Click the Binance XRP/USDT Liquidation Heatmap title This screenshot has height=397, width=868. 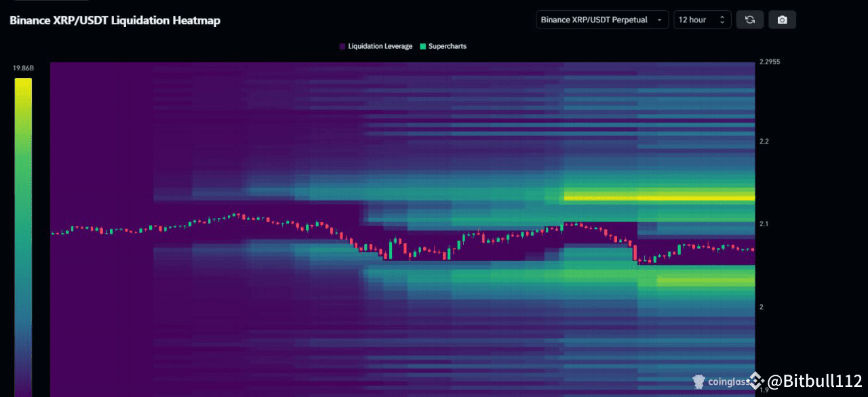click(x=115, y=20)
